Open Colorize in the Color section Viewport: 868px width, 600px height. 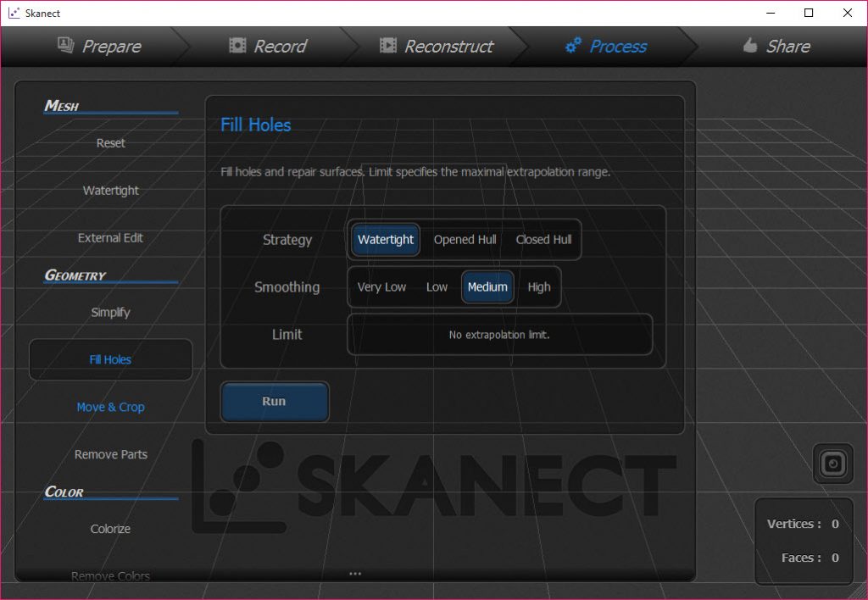[111, 529]
